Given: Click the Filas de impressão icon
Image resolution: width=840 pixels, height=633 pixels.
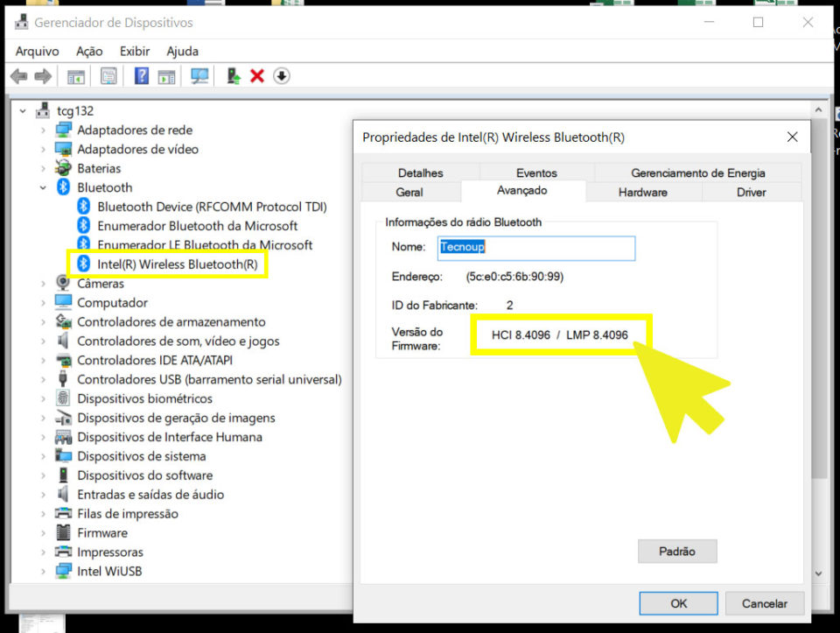Looking at the screenshot, I should point(63,513).
